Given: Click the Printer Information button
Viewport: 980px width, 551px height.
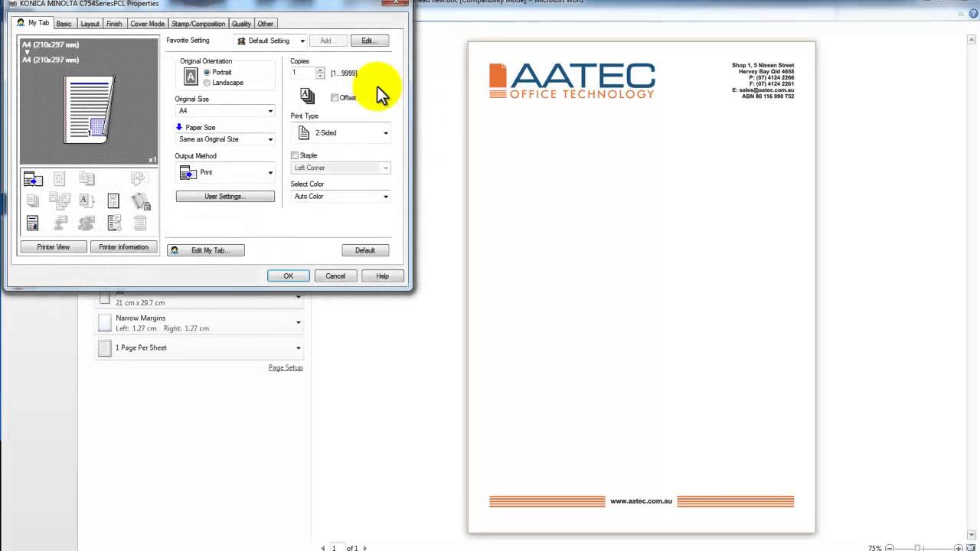Looking at the screenshot, I should [123, 247].
